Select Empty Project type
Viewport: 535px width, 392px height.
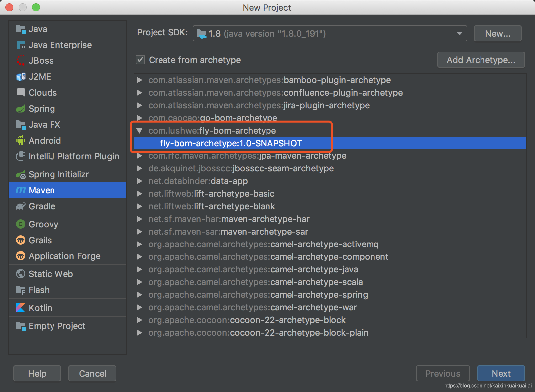coord(67,326)
